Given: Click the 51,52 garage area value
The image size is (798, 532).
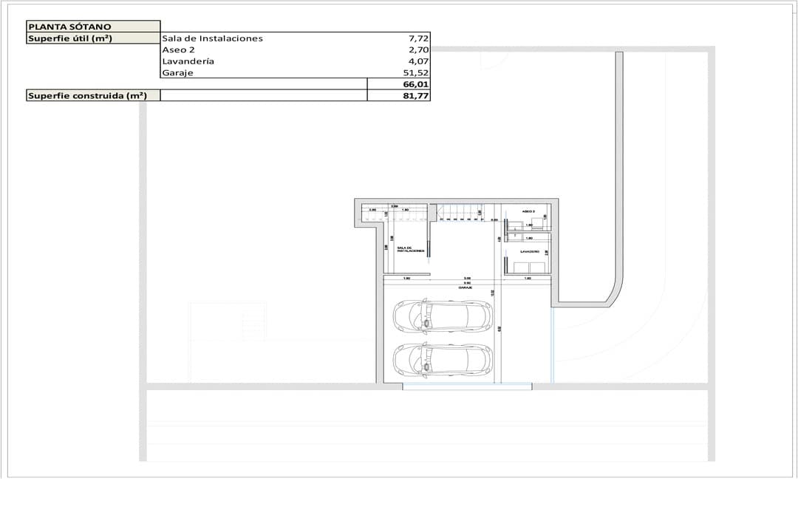Looking at the screenshot, I should [416, 72].
